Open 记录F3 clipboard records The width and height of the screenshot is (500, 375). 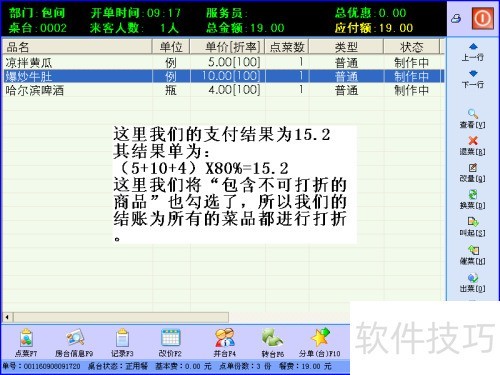[x=122, y=342]
